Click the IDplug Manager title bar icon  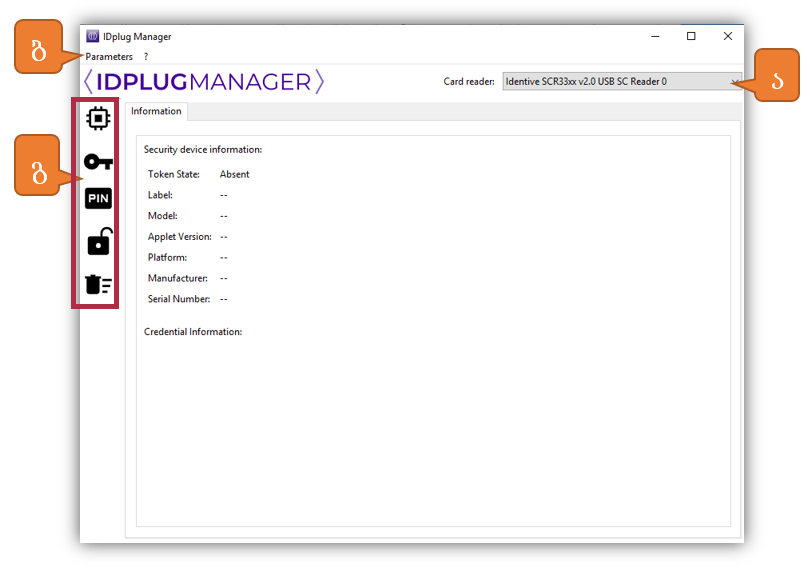click(93, 37)
